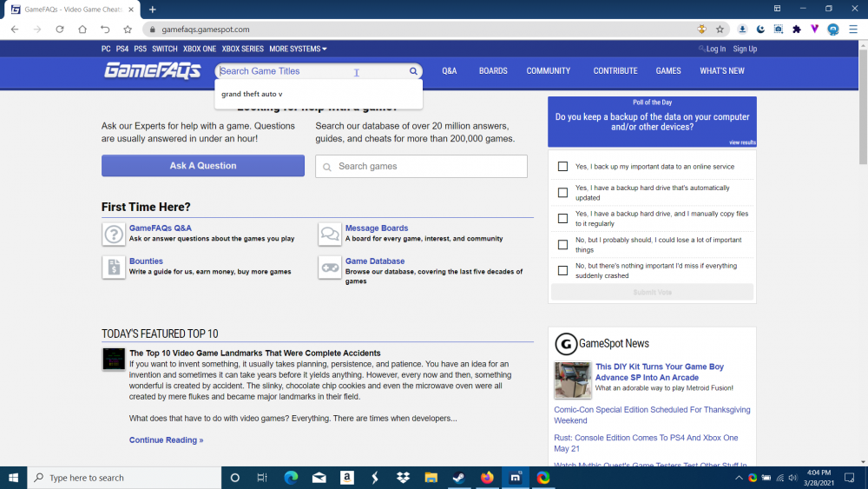This screenshot has height=489, width=868.
Task: Focus the 'Search games' input box
Action: [x=421, y=166]
